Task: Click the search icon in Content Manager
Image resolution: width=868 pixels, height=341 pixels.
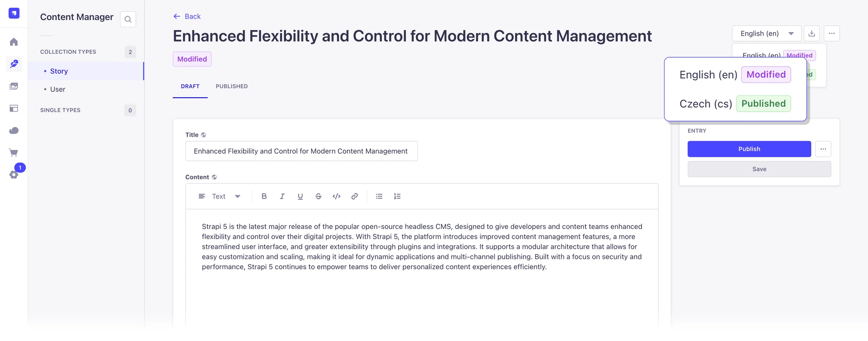Action: click(128, 19)
